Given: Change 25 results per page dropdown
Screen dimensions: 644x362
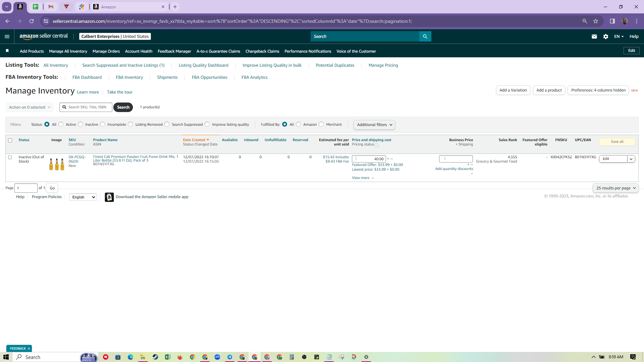Looking at the screenshot, I should coord(615,188).
